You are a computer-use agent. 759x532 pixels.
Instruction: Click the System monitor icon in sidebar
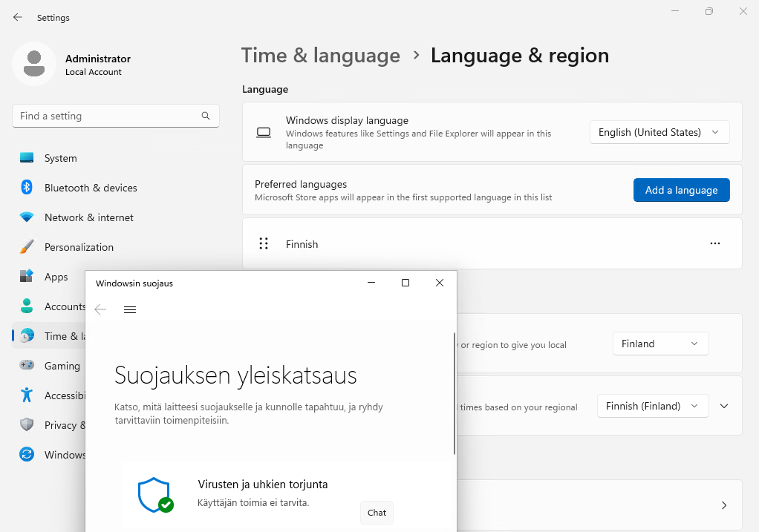[27, 157]
